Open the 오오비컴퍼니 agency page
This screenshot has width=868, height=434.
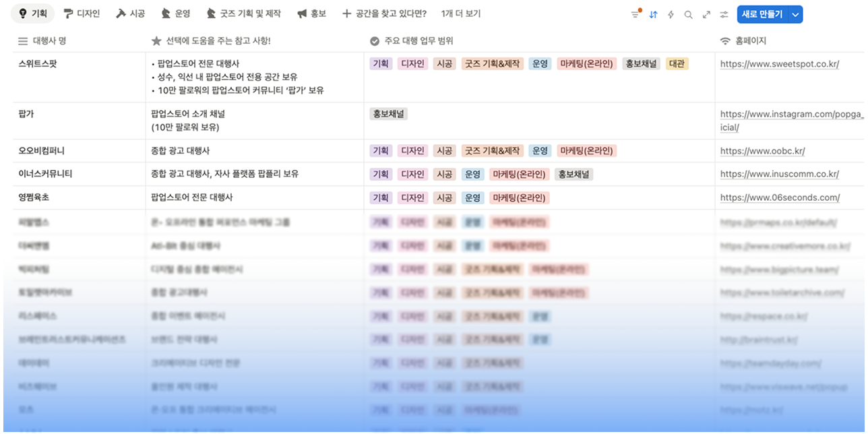[x=42, y=150]
